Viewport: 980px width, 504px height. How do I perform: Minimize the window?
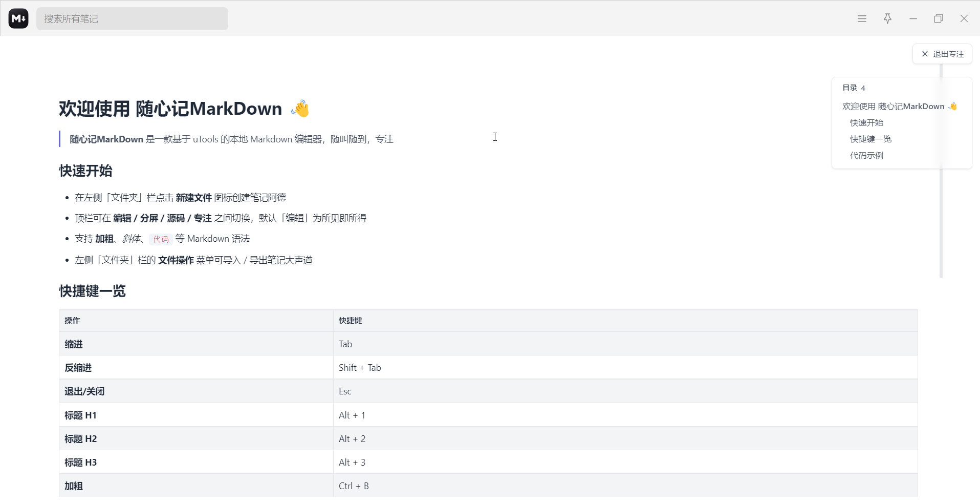(913, 18)
